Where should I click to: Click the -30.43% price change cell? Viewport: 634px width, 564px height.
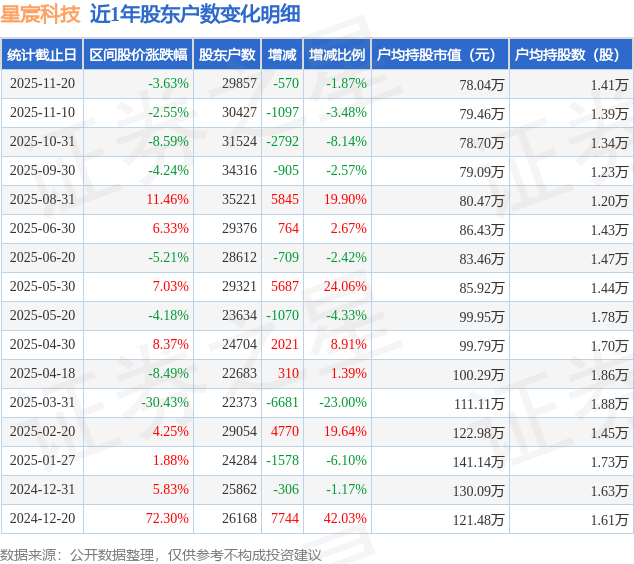tap(165, 402)
